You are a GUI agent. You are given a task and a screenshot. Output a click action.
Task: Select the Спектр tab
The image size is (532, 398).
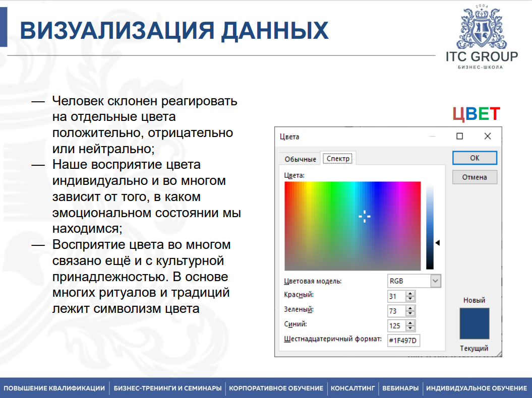[337, 158]
